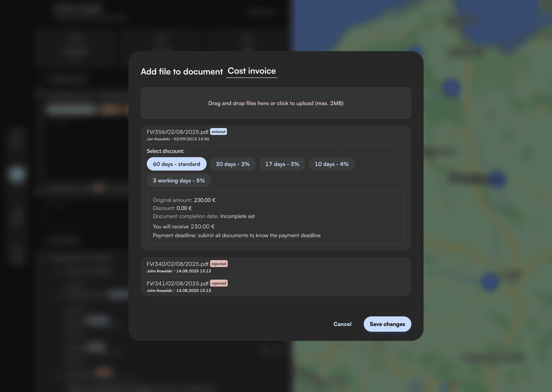
Task: Choose 3 working days - 5% discount
Action: 179,180
